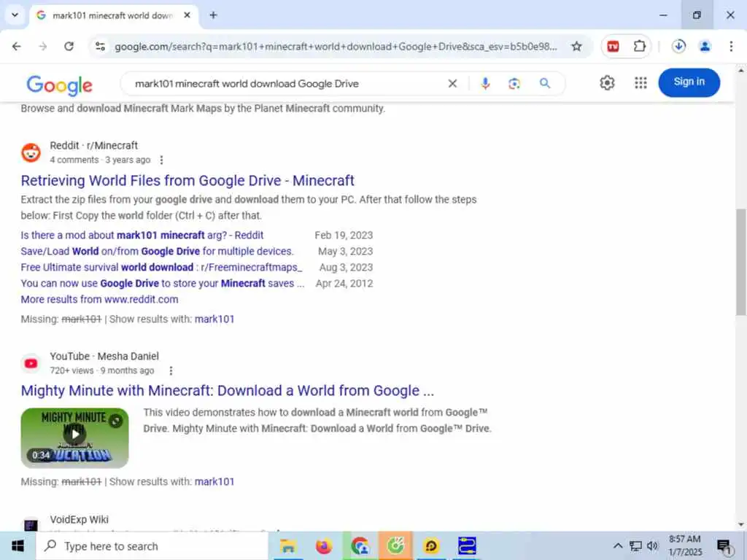This screenshot has width=747, height=560.
Task: Click 'Reddit · r/Minecraft' source text
Action: click(94, 145)
